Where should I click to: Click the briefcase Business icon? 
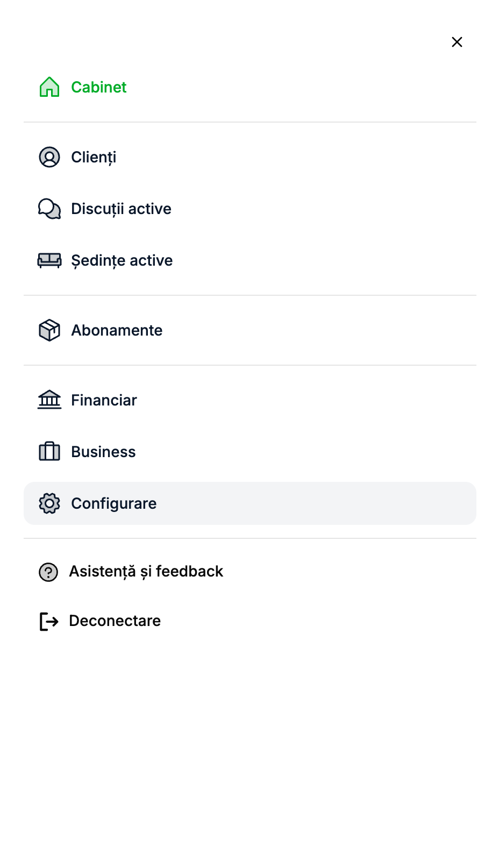click(49, 451)
